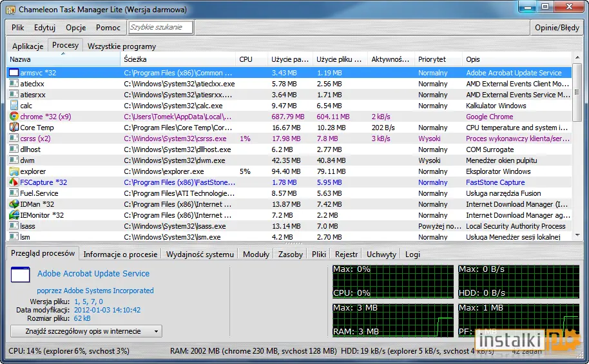Click the Chameleon Task Manager title bar icon
This screenshot has width=589, height=364.
pos(10,10)
